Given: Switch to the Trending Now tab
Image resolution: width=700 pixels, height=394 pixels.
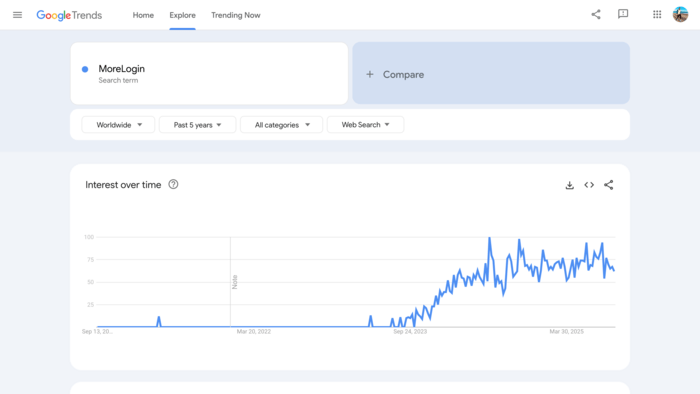Looking at the screenshot, I should pyautogui.click(x=236, y=15).
